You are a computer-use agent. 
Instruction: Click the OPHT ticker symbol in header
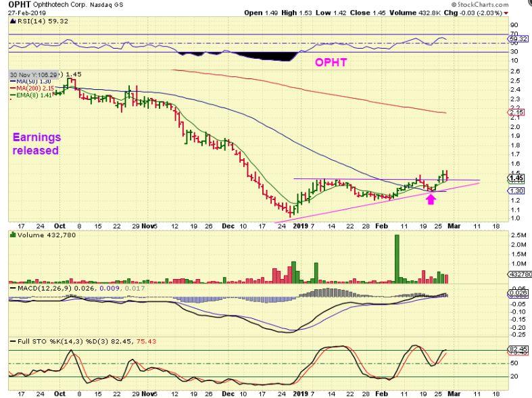pyautogui.click(x=20, y=5)
